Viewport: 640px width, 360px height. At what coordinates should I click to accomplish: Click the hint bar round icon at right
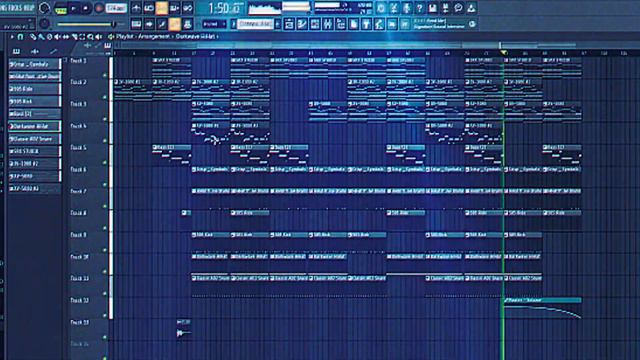pos(472,24)
